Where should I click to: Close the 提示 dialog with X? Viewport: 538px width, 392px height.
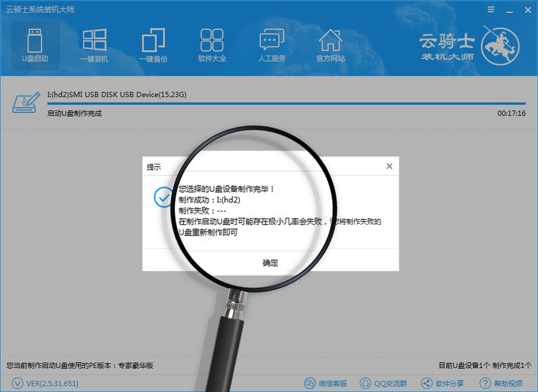click(389, 166)
